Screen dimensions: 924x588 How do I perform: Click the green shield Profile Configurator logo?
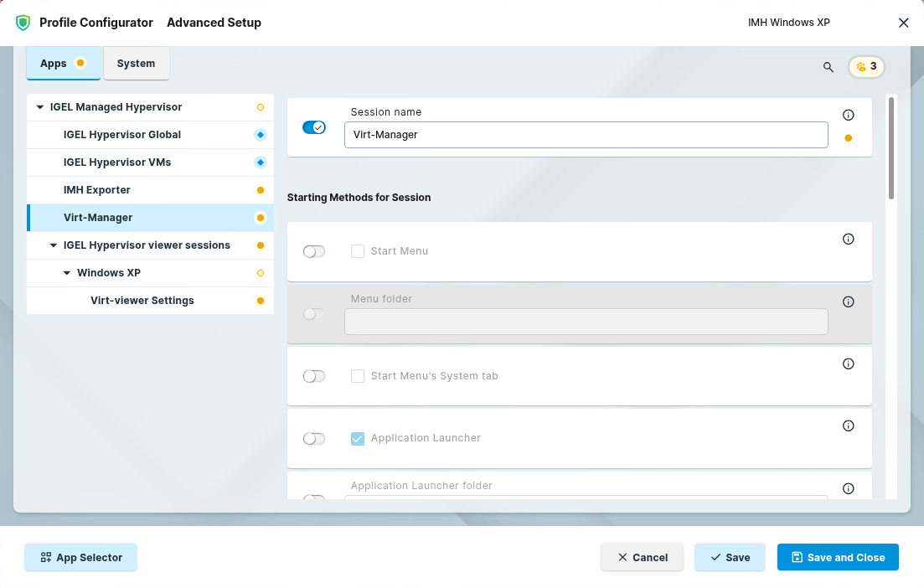(x=23, y=23)
